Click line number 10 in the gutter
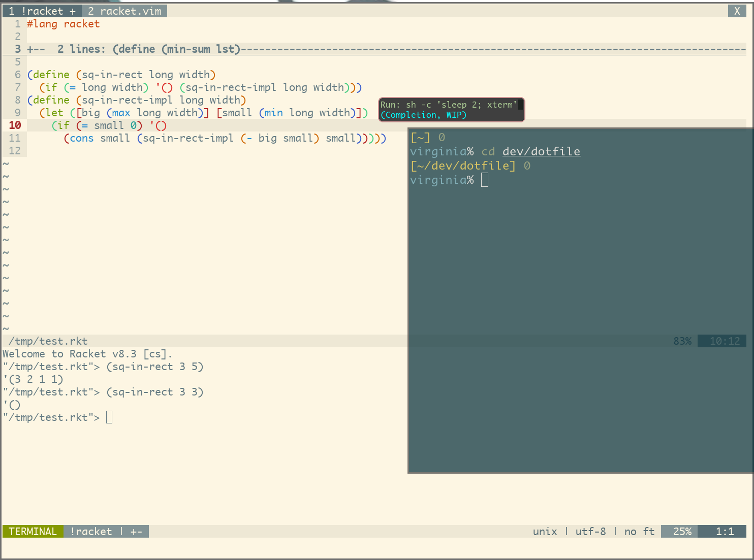The width and height of the screenshot is (754, 560). click(x=15, y=125)
